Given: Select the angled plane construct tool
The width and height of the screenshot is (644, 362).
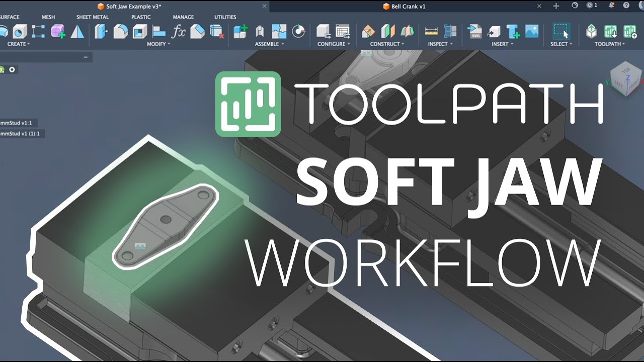Looking at the screenshot, I should (407, 32).
